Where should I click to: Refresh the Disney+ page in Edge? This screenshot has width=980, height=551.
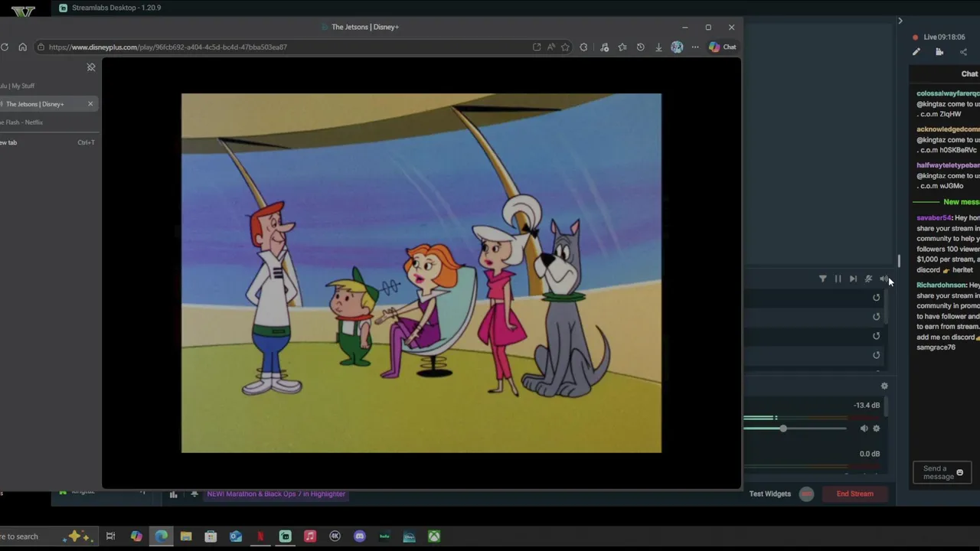[x=5, y=47]
